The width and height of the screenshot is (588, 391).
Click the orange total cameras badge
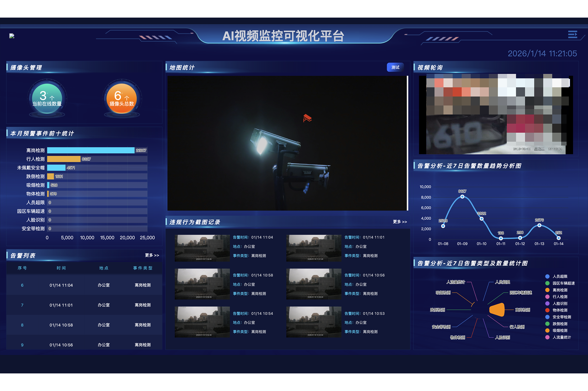[x=121, y=98]
